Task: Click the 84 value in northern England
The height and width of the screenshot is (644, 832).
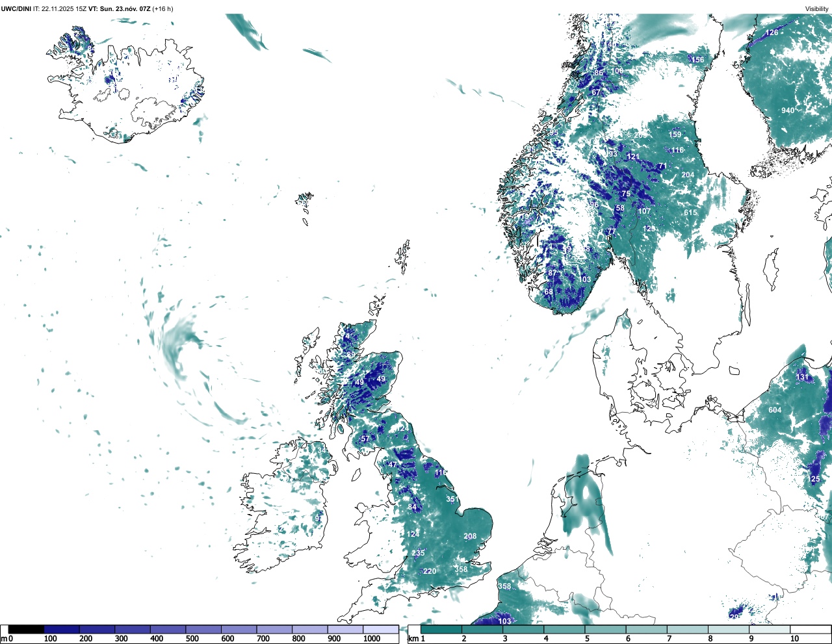Action: coord(412,508)
